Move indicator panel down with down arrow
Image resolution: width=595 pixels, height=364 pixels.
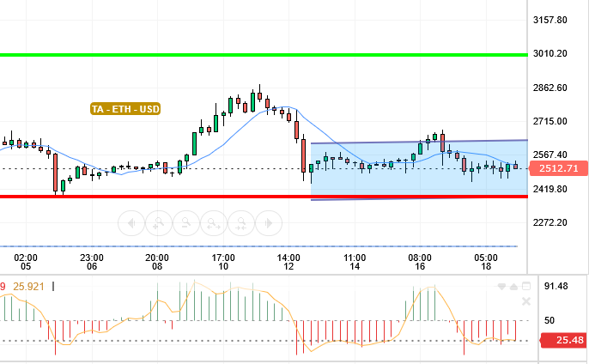(x=501, y=287)
